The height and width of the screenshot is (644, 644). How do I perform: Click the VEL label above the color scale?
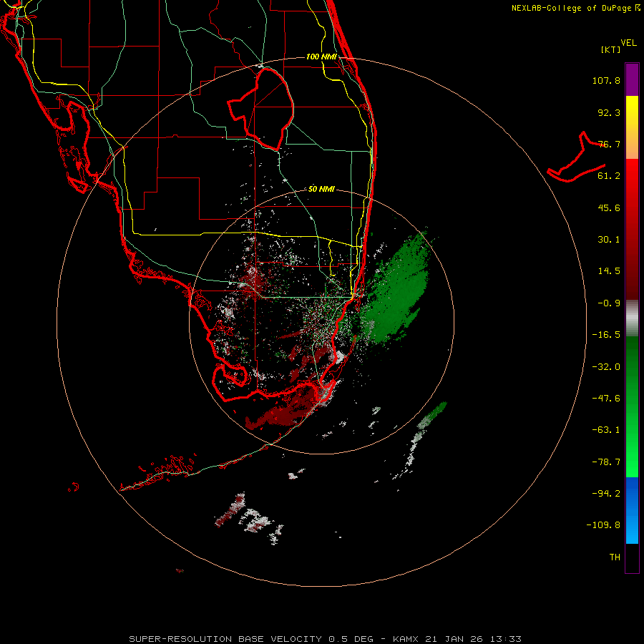coord(628,43)
